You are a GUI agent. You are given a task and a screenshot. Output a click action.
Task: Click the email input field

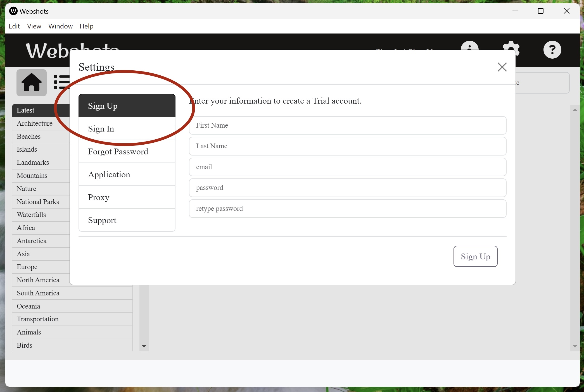tap(347, 167)
